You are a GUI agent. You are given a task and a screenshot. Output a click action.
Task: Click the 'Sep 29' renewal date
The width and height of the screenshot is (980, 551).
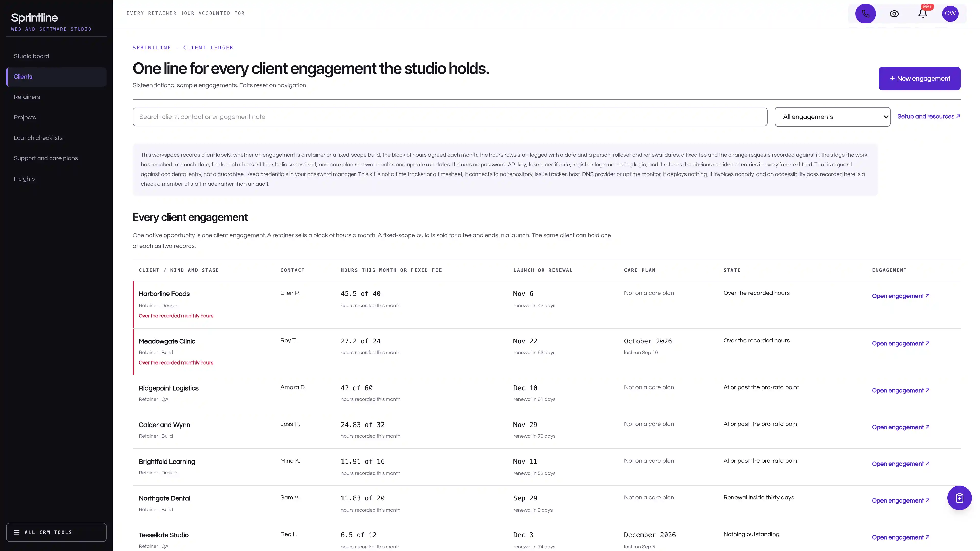click(x=525, y=498)
